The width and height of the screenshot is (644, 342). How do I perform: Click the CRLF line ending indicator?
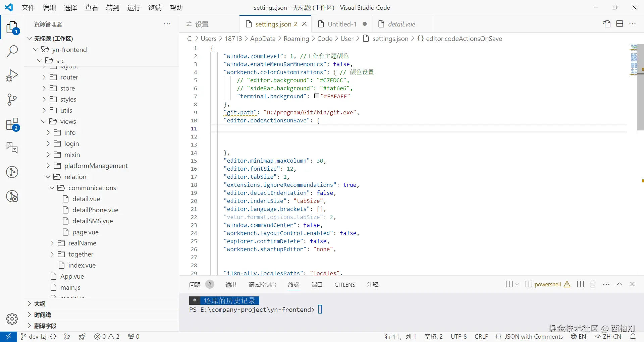click(481, 336)
